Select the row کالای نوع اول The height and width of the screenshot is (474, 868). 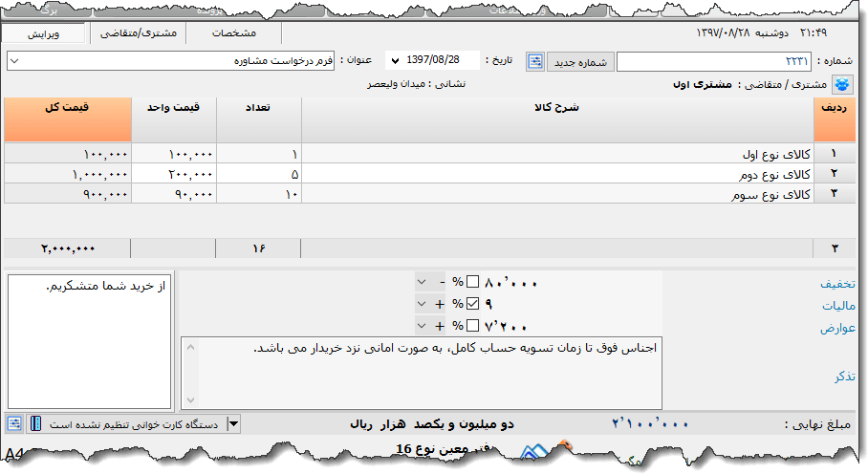tap(429, 154)
